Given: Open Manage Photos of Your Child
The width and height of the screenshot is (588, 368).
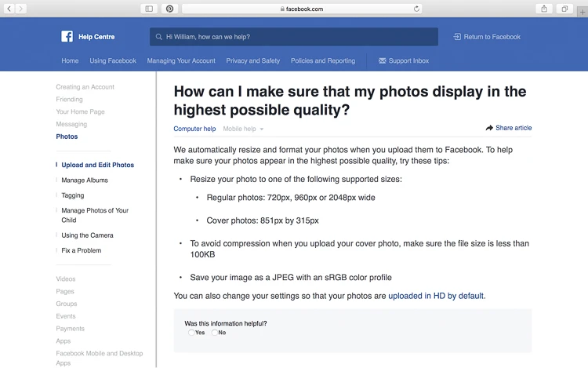Looking at the screenshot, I should (x=95, y=215).
